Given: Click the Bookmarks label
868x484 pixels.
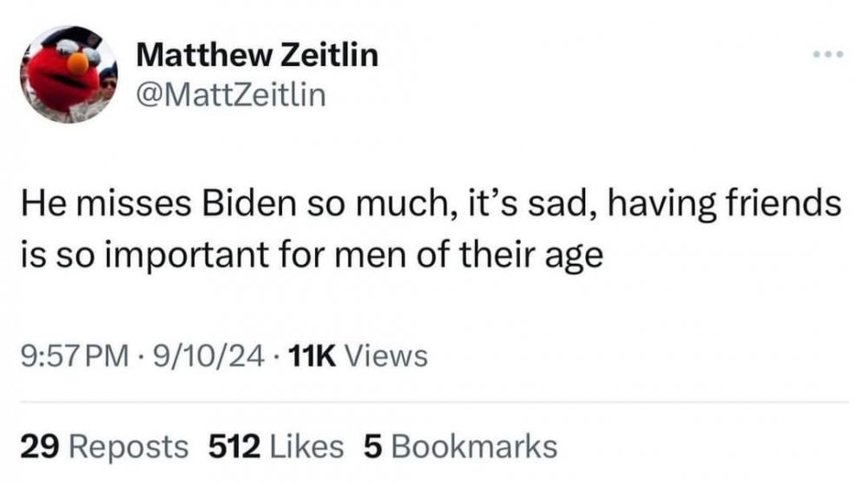Looking at the screenshot, I should tap(474, 446).
